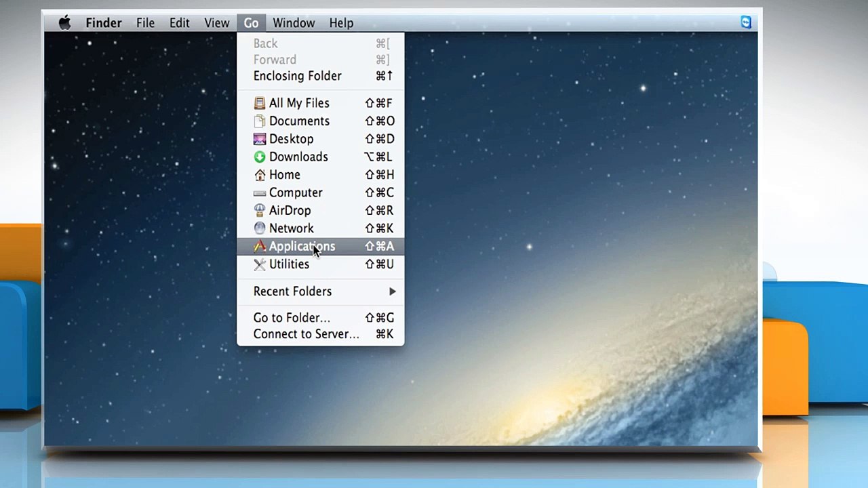Select Desktop in the Go menu
Viewport: 868px width, 488px height.
(321, 139)
